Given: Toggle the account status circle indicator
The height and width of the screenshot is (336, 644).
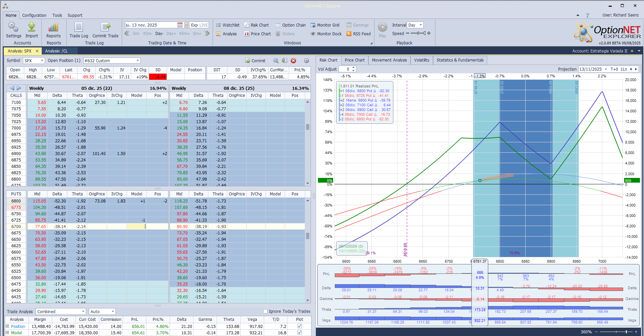Looking at the screenshot, I should pyautogui.click(x=632, y=51).
